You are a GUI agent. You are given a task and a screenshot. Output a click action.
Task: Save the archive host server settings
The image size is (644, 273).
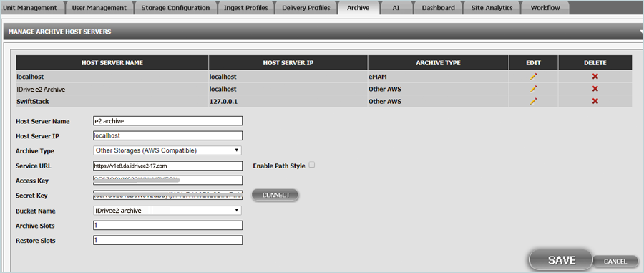pyautogui.click(x=562, y=260)
